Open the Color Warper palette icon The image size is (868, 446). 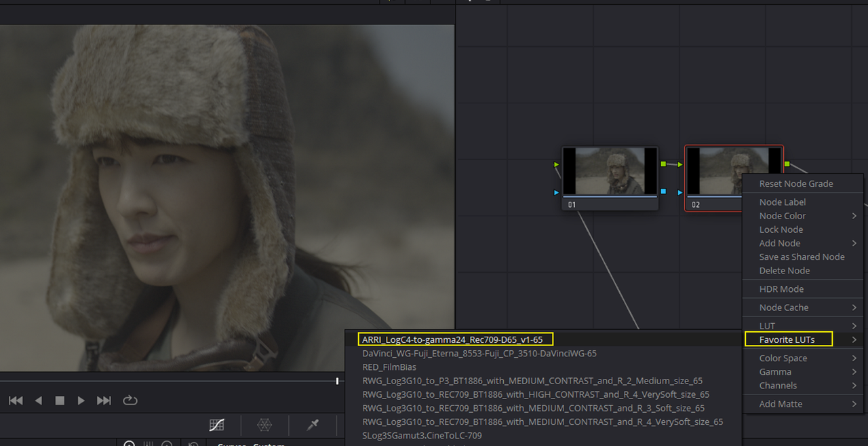pos(264,425)
